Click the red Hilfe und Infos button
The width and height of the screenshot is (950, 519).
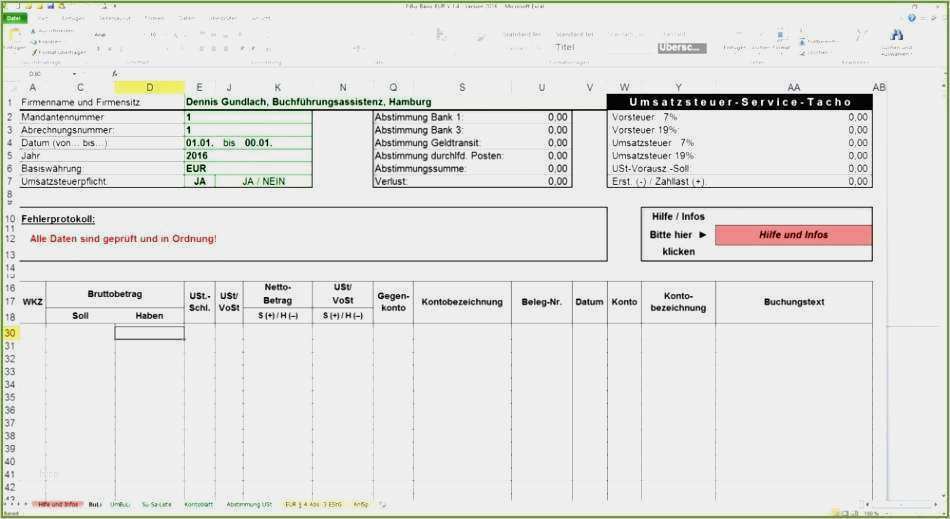click(x=793, y=235)
